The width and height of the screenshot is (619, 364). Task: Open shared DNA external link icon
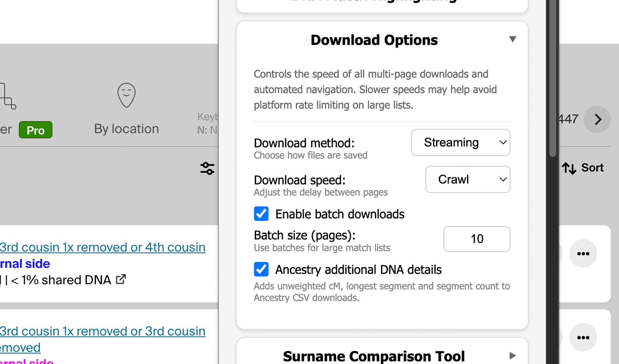121,279
